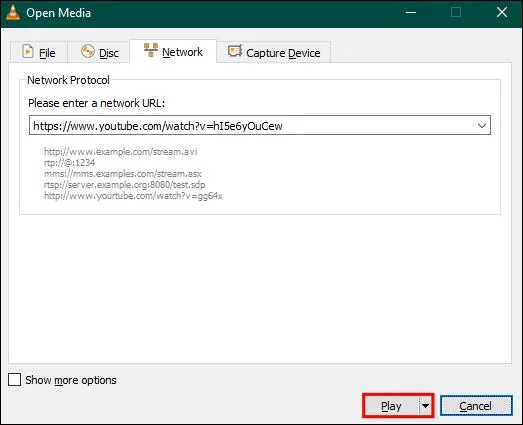Click the Open Media title bar text
The height and width of the screenshot is (425, 523).
58,13
